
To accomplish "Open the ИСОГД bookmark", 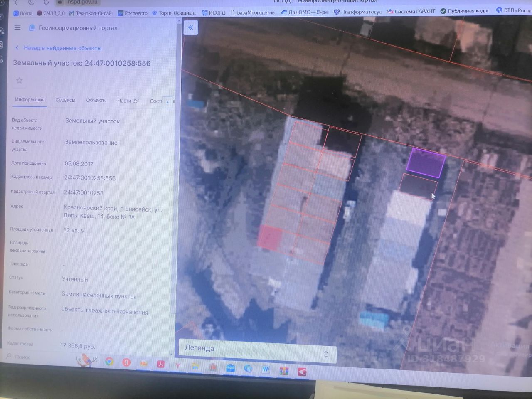I will coord(214,13).
